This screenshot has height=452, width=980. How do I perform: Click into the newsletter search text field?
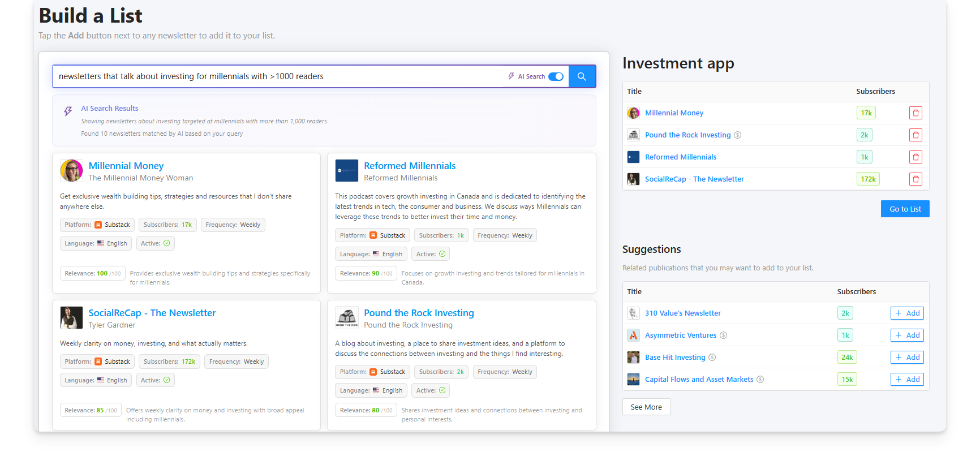coord(277,76)
